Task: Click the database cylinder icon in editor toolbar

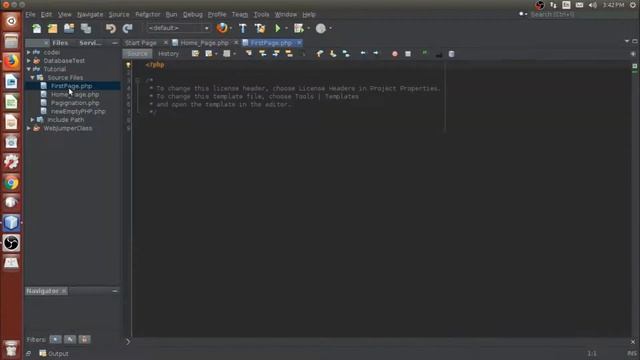Action: pyautogui.click(x=451, y=53)
